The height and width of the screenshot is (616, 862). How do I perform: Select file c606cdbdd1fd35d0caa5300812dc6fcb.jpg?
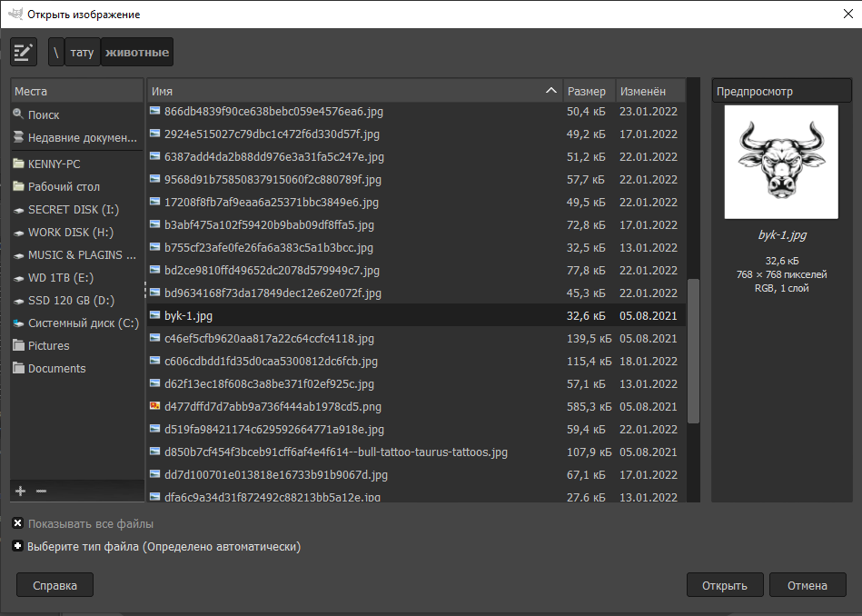point(416,361)
